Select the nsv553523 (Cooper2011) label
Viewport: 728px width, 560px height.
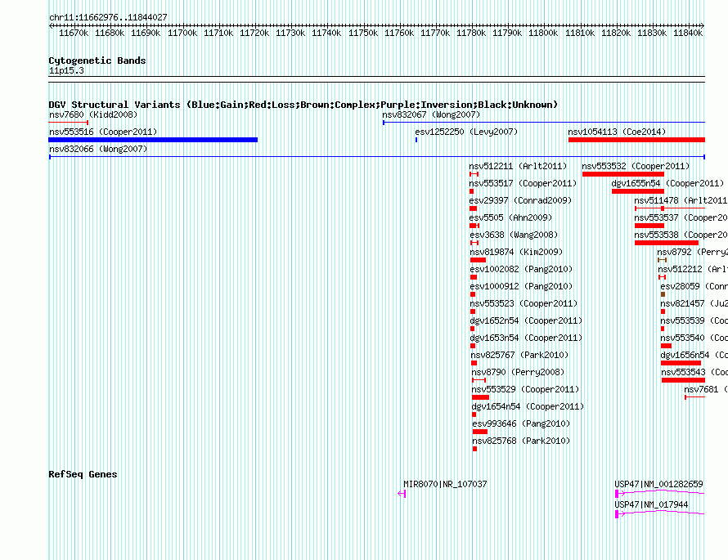coord(524,303)
